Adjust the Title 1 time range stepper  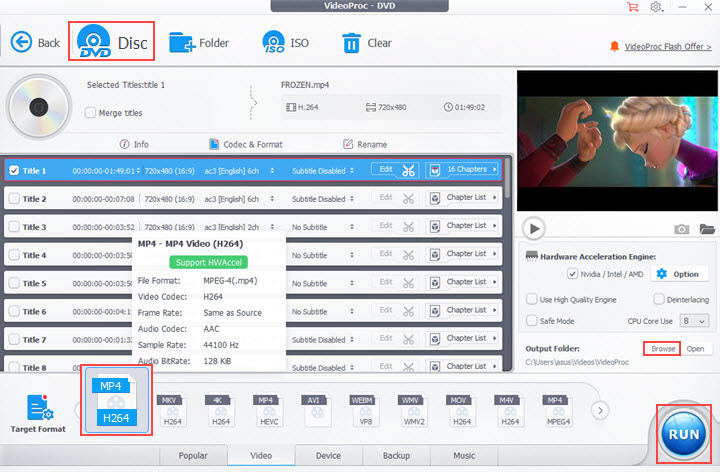(x=138, y=170)
